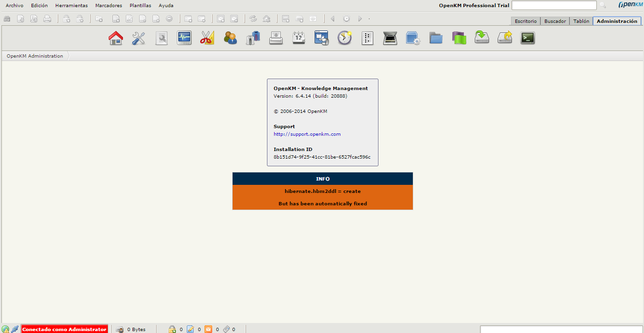Image resolution: width=644 pixels, height=333 pixels.
Task: Click the repository import icon with green arrow
Action: [x=481, y=38]
